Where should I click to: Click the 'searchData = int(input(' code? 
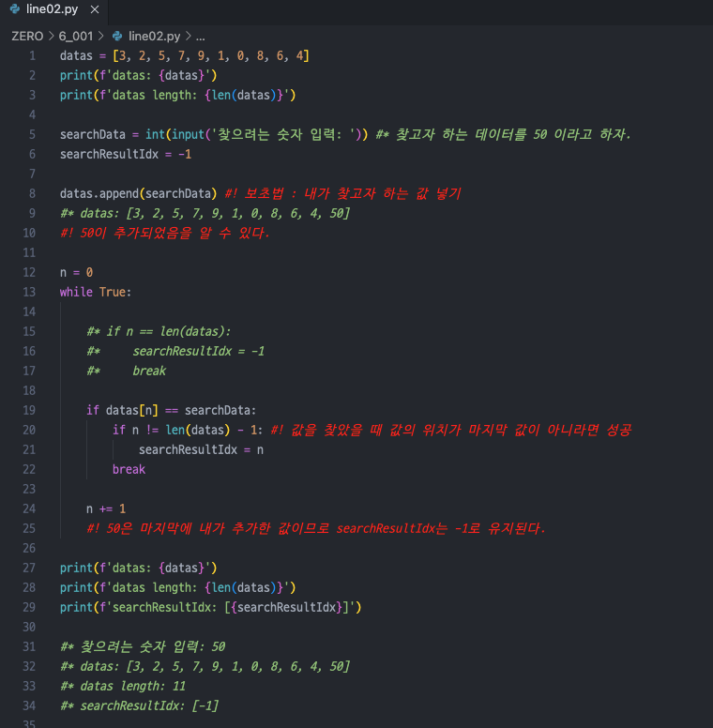point(214,135)
